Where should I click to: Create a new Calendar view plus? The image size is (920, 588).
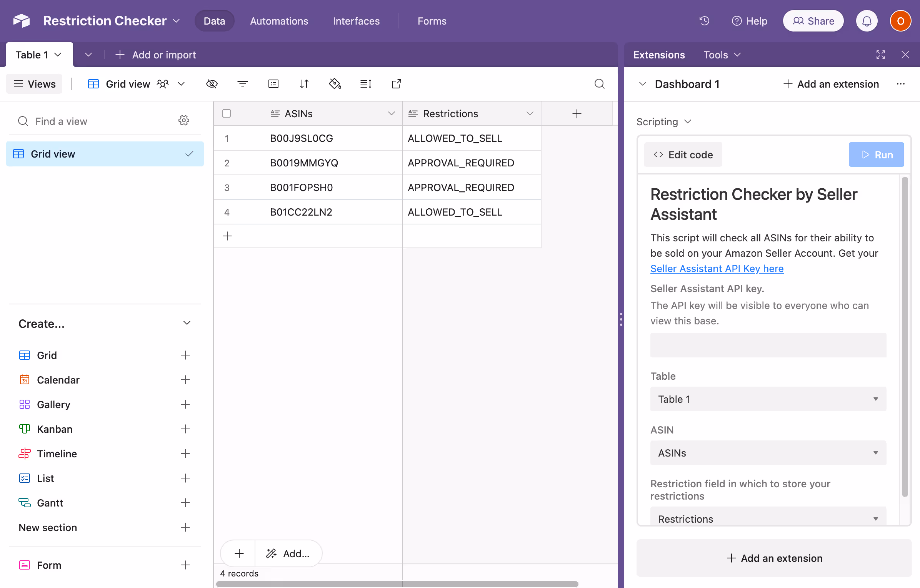coord(185,380)
